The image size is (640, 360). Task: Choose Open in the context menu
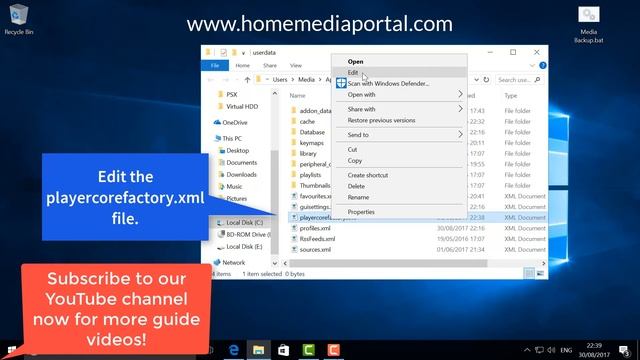point(399,61)
